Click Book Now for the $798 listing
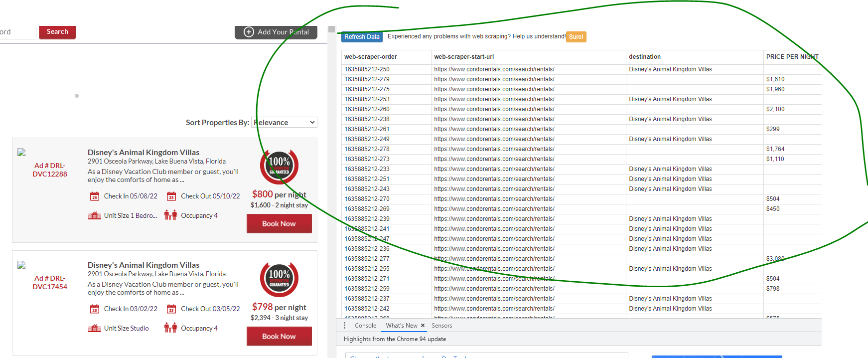The height and width of the screenshot is (358, 868). coord(279,337)
